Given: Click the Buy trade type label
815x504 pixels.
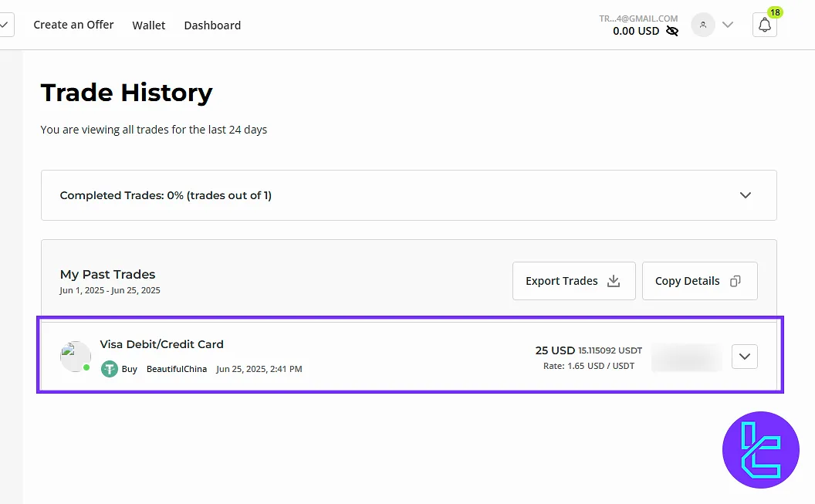Looking at the screenshot, I should point(130,369).
